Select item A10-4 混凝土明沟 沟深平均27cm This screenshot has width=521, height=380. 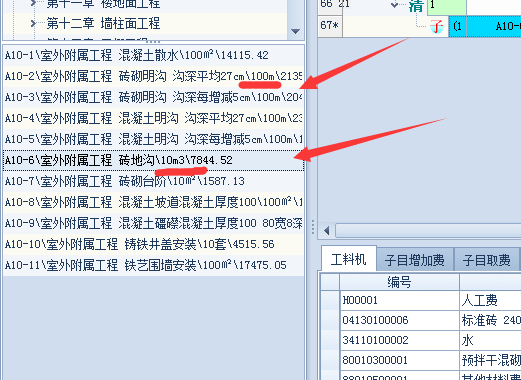coord(153,118)
